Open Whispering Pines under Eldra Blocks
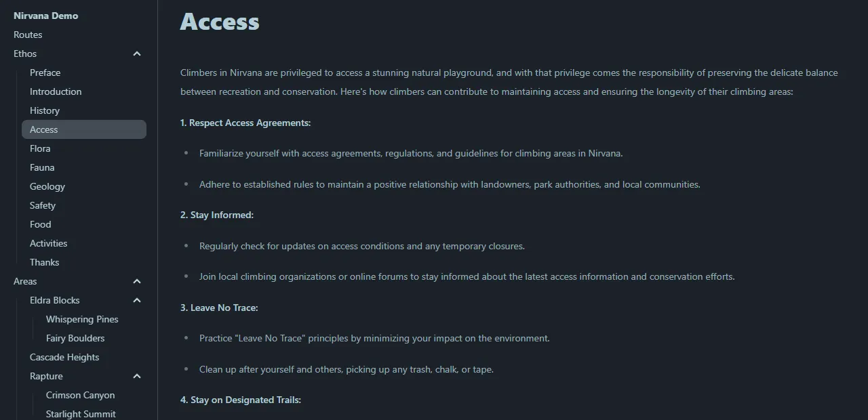The width and height of the screenshot is (868, 420). coord(82,319)
